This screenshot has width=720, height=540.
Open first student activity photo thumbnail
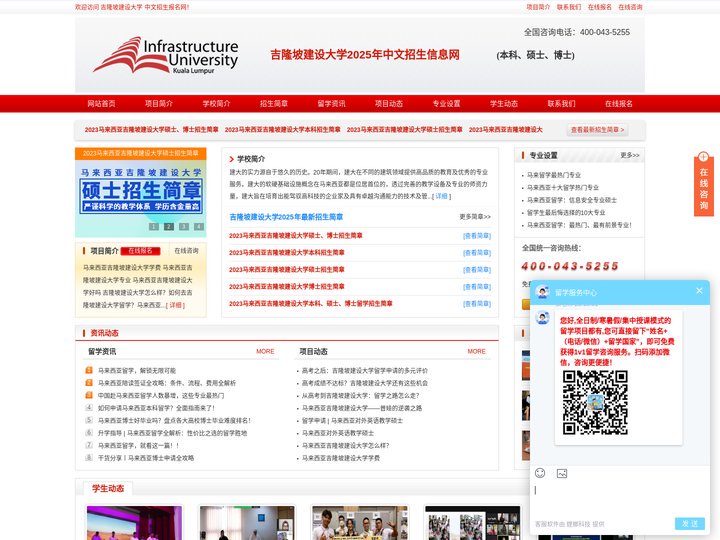click(134, 523)
